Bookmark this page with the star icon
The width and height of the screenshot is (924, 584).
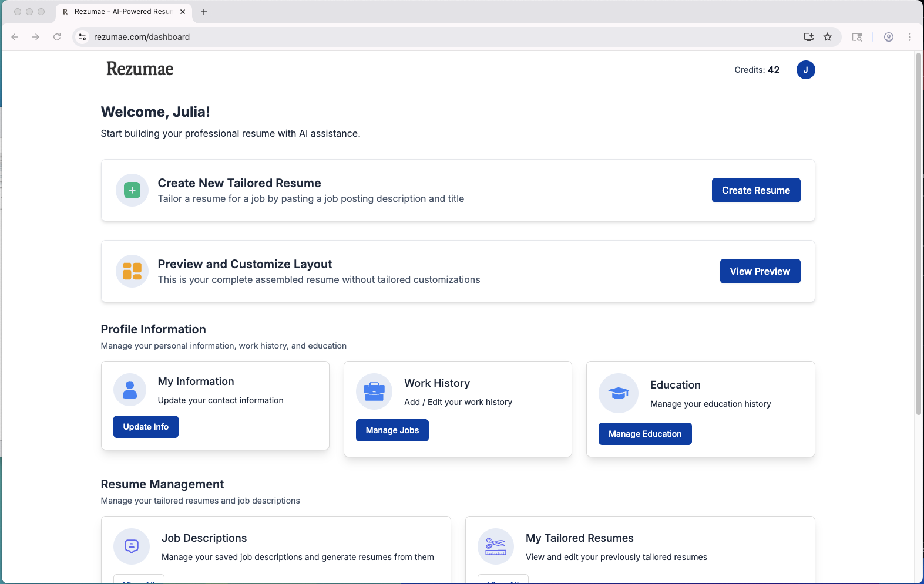(x=828, y=37)
